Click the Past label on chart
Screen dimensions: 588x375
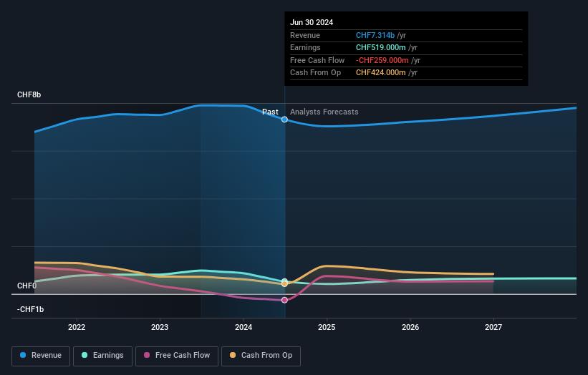pyautogui.click(x=270, y=112)
